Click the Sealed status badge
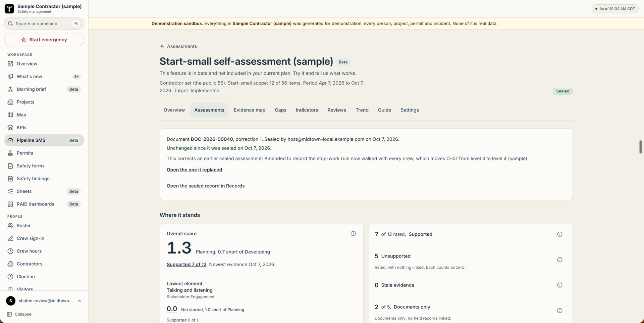 [x=563, y=91]
